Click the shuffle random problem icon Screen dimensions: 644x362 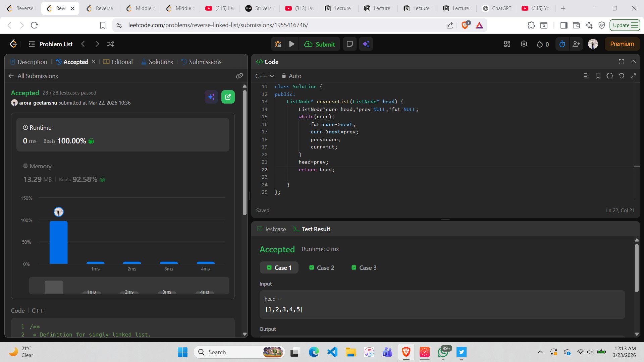[111, 44]
